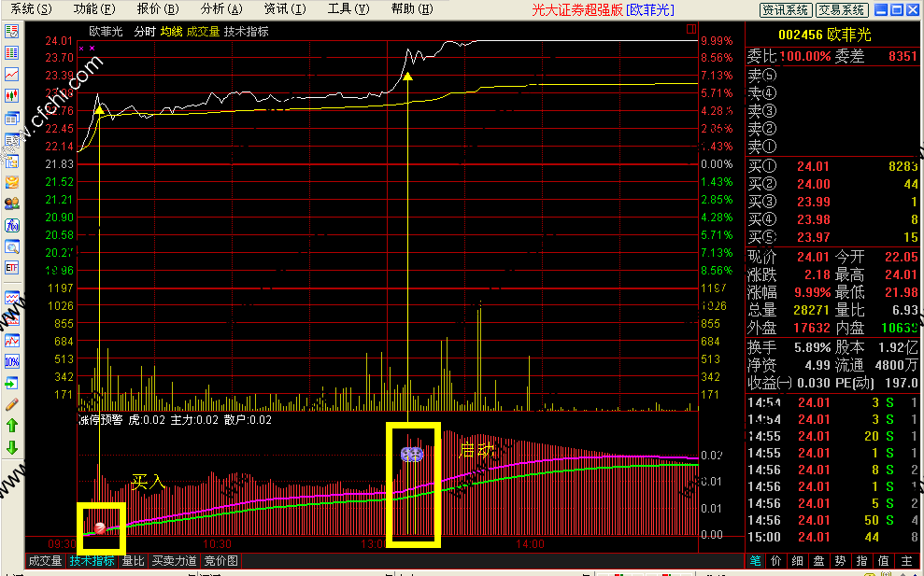Click the ETF icon in left sidebar
Image resolution: width=924 pixels, height=576 pixels.
12,268
